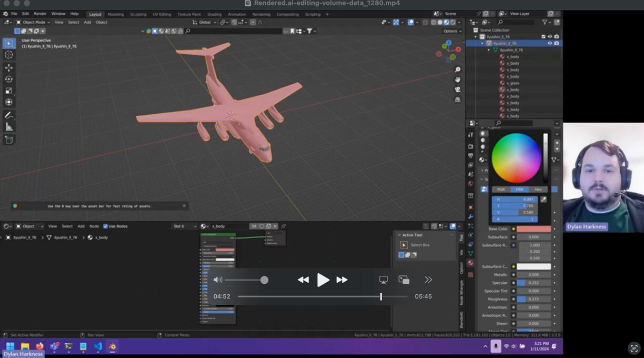Activate the Cursor tool
Screen dimensions: 644x358
pyautogui.click(x=9, y=55)
